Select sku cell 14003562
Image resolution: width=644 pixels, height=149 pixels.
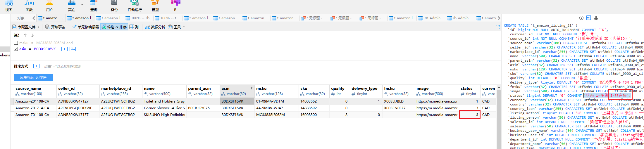click(x=314, y=101)
